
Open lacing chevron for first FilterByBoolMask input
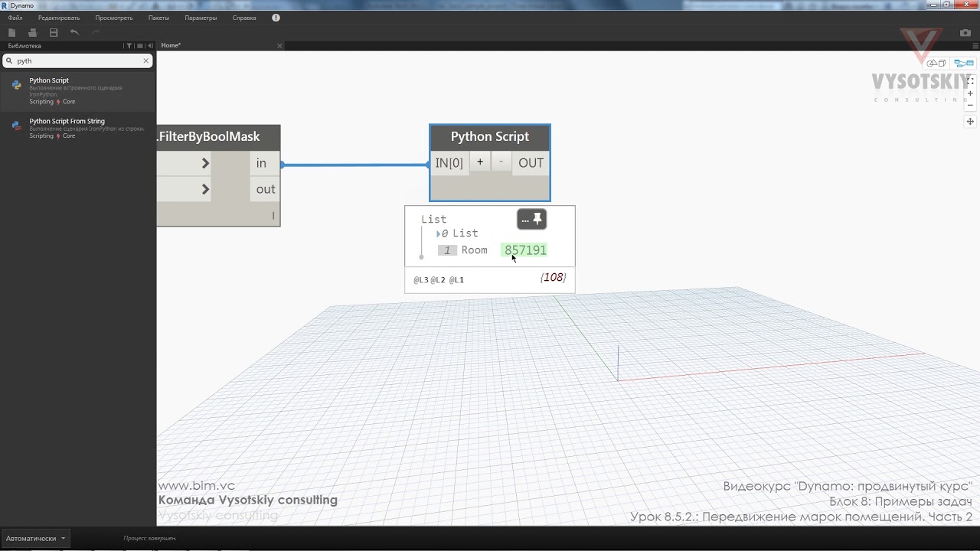point(205,163)
